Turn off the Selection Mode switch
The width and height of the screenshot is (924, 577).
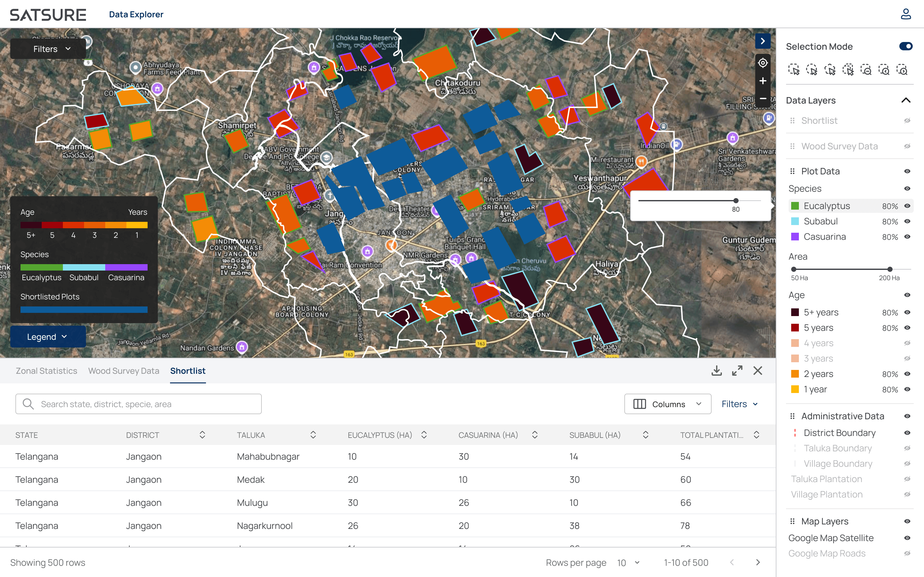pyautogui.click(x=906, y=46)
